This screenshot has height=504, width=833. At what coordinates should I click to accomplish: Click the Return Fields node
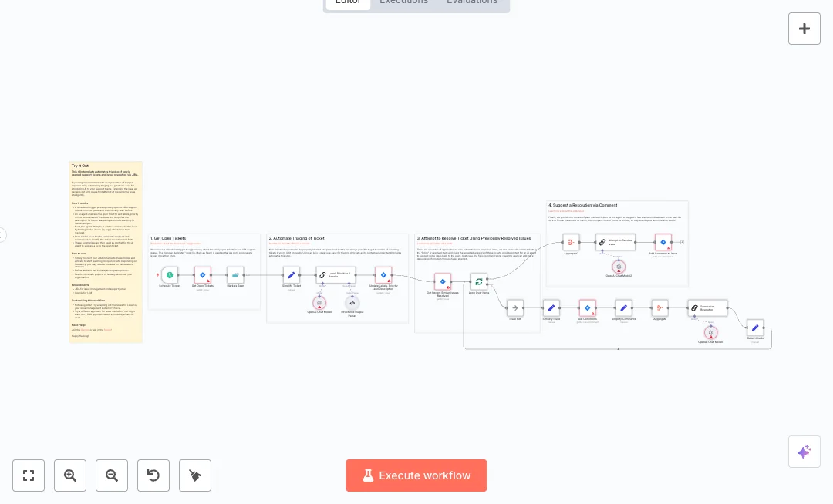[x=755, y=328]
